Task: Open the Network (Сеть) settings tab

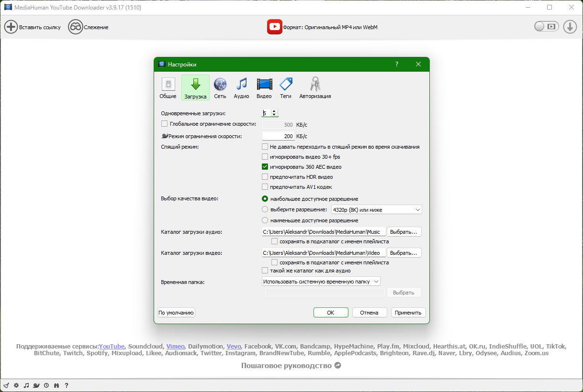Action: [x=220, y=88]
